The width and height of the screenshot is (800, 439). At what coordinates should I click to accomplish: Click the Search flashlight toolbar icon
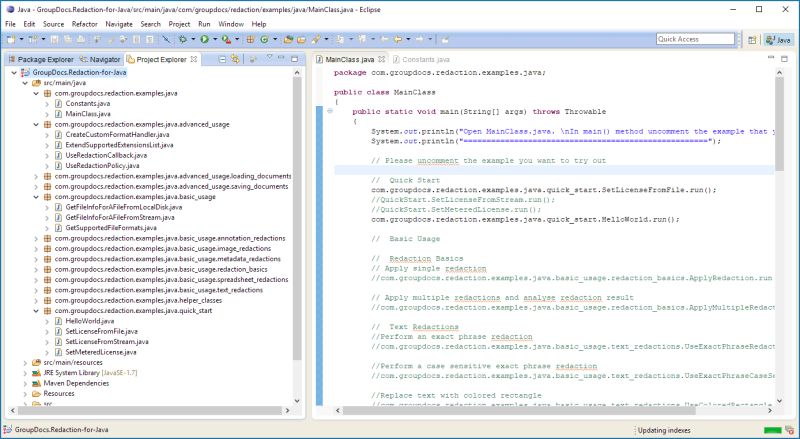(x=316, y=39)
